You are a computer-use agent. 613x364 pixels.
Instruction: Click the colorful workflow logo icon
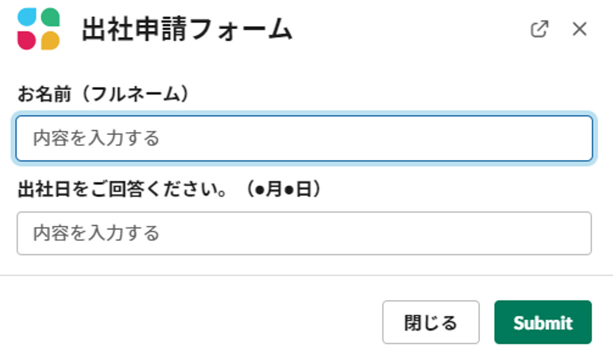point(38,29)
